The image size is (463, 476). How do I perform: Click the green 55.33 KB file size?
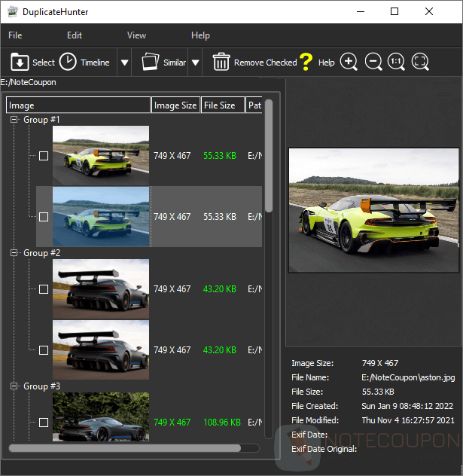point(220,156)
